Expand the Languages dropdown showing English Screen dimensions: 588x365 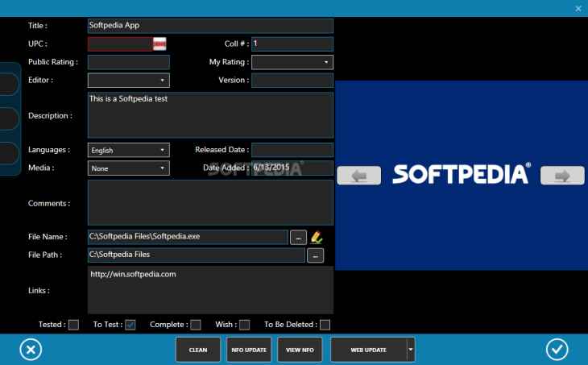(128, 150)
